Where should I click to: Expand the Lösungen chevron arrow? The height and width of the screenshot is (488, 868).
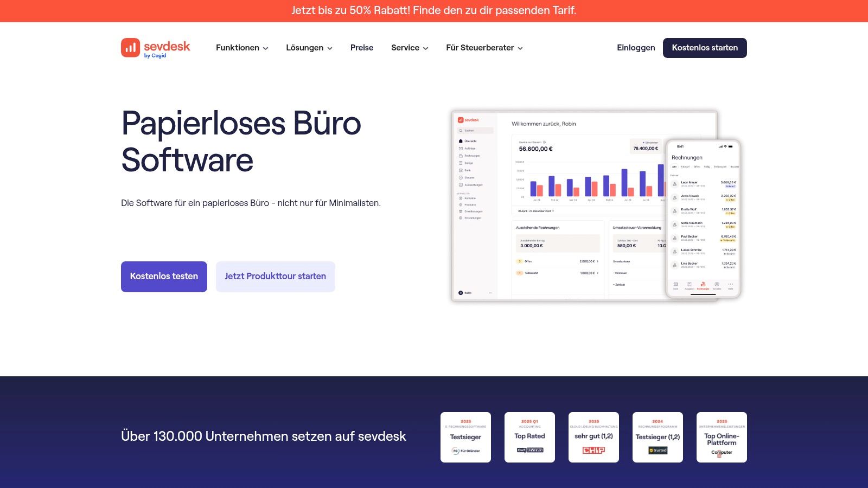coord(330,48)
